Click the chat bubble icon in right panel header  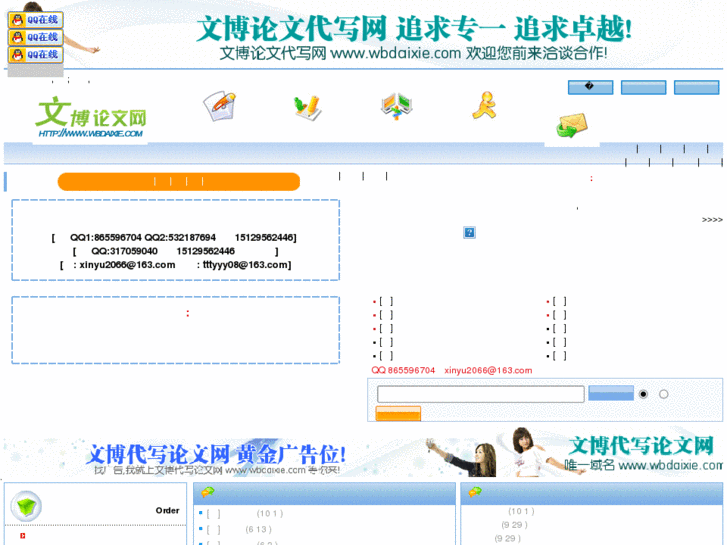[475, 492]
